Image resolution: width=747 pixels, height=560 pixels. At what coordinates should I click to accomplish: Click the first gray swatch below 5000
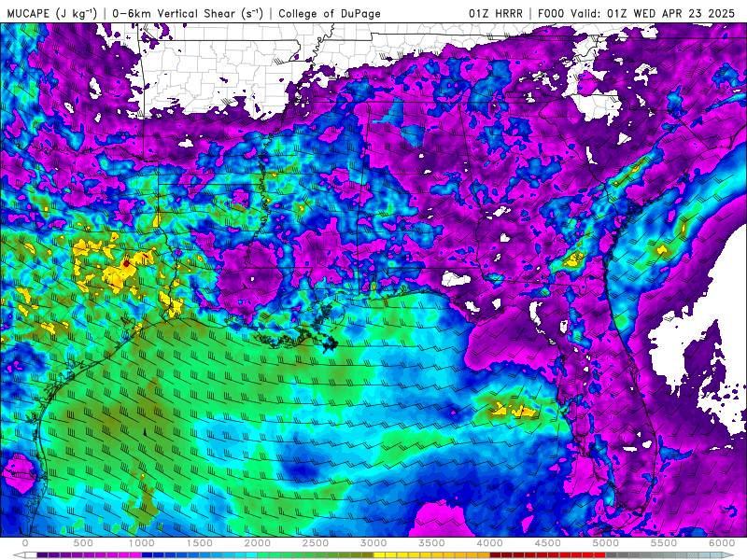(x=612, y=555)
